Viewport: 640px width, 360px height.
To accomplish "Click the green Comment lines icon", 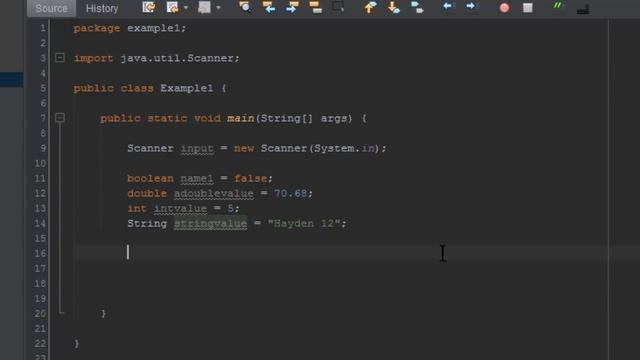I will pos(557,6).
